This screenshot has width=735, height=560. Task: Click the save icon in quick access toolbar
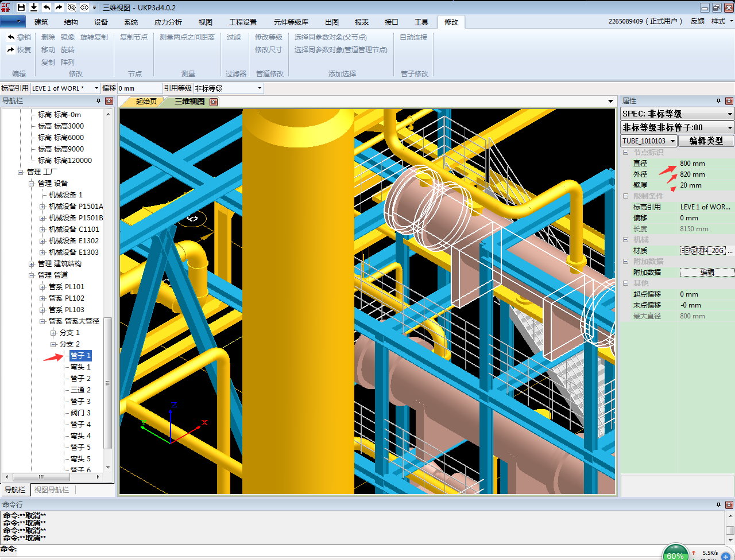(21, 7)
